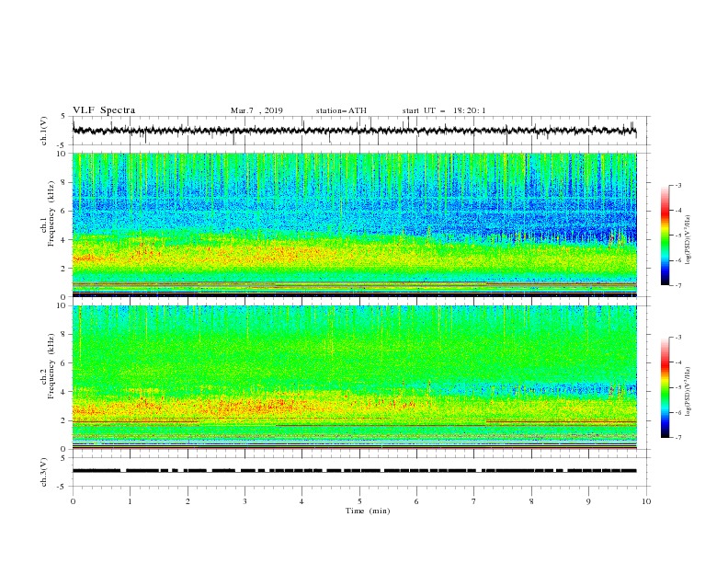
Task: Select the "start UT = 18:20: 1" text
Action: point(444,110)
